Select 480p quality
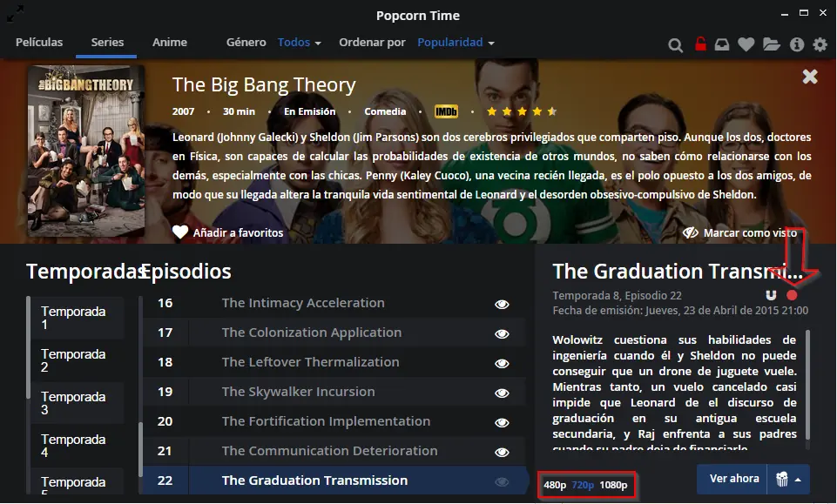The height and width of the screenshot is (504, 837). [555, 485]
